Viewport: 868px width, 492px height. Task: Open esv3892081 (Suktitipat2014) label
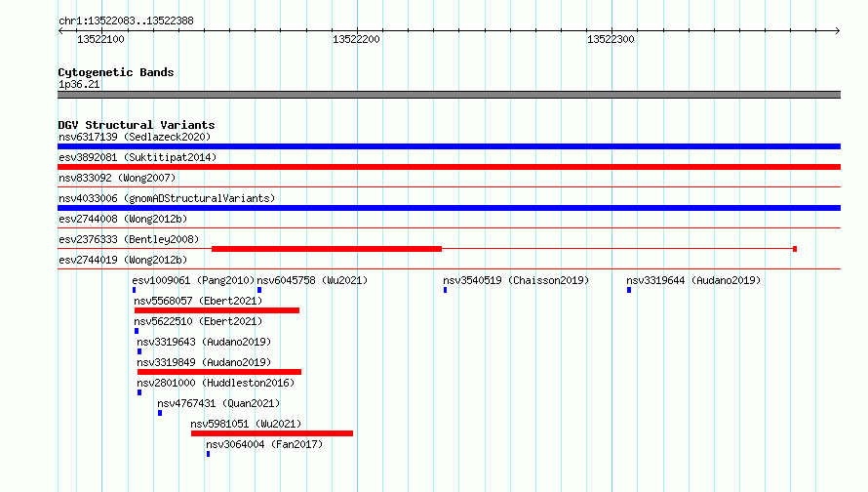coord(138,157)
